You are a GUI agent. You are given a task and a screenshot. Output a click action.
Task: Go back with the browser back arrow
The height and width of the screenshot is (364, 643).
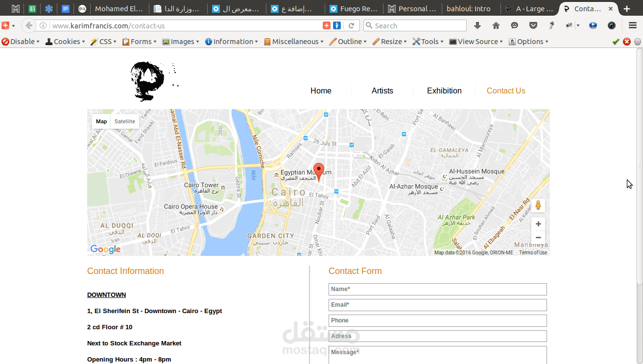[x=29, y=25]
